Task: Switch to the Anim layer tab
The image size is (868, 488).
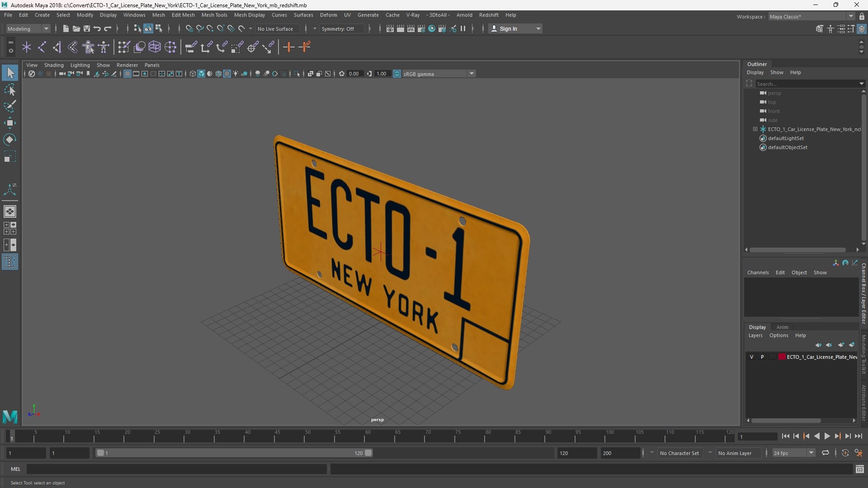Action: coord(782,327)
